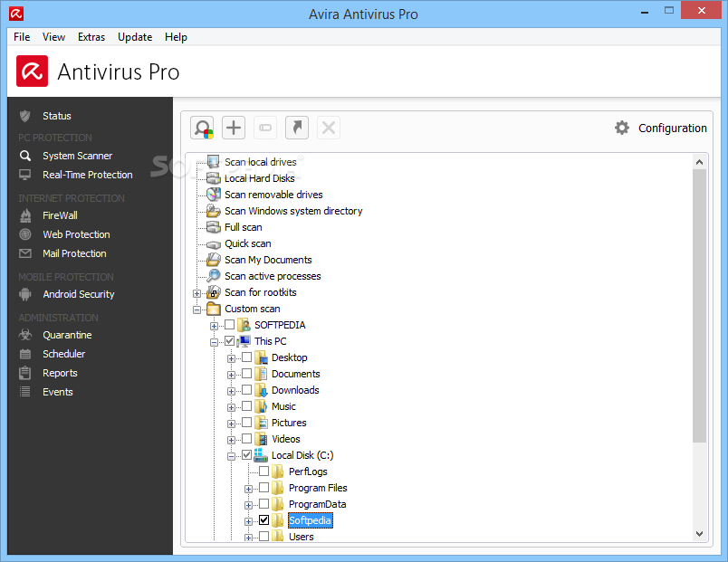
Task: Click Quick scan profile icon
Action: [213, 244]
